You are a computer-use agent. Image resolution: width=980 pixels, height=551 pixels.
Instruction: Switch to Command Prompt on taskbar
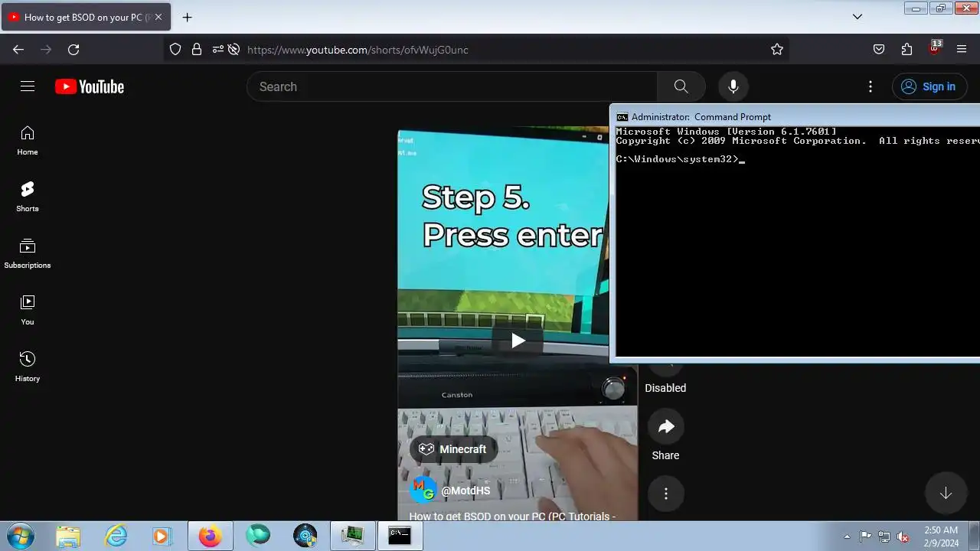[400, 536]
